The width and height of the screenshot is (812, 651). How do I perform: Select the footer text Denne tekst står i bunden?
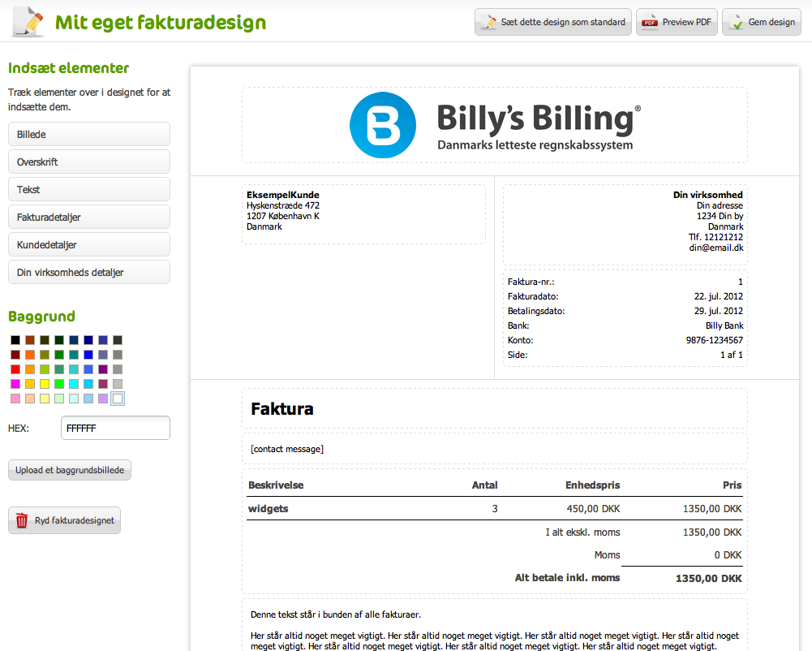[336, 614]
